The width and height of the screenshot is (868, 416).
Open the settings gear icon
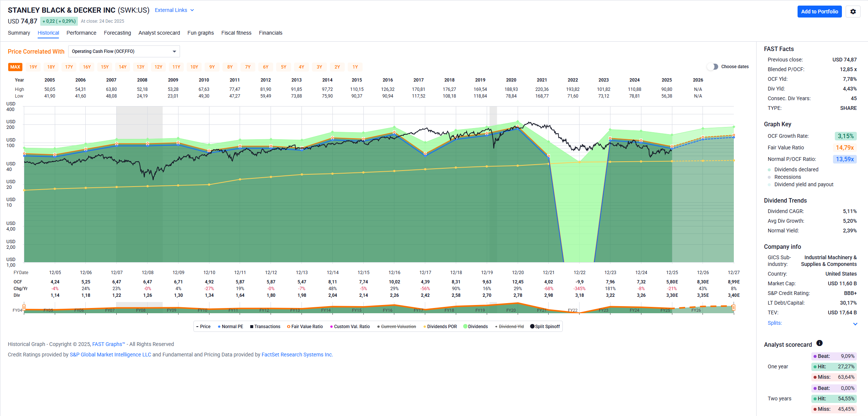tap(853, 12)
